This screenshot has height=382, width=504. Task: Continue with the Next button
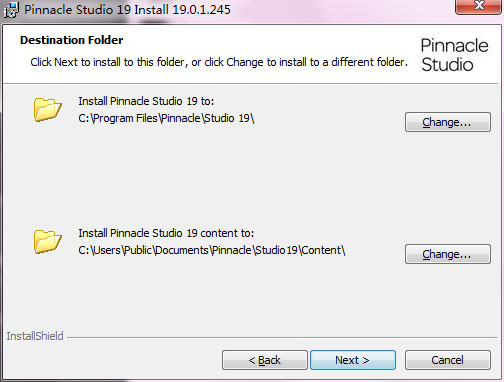tap(353, 360)
